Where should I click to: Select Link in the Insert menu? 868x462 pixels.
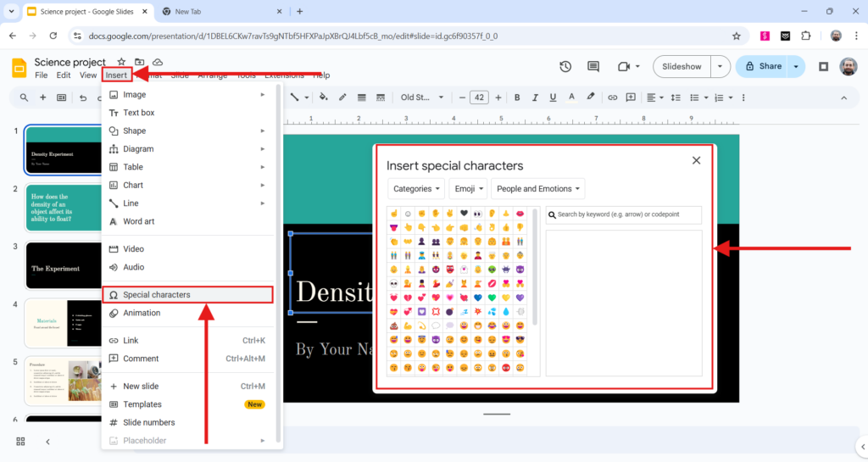pyautogui.click(x=187, y=341)
